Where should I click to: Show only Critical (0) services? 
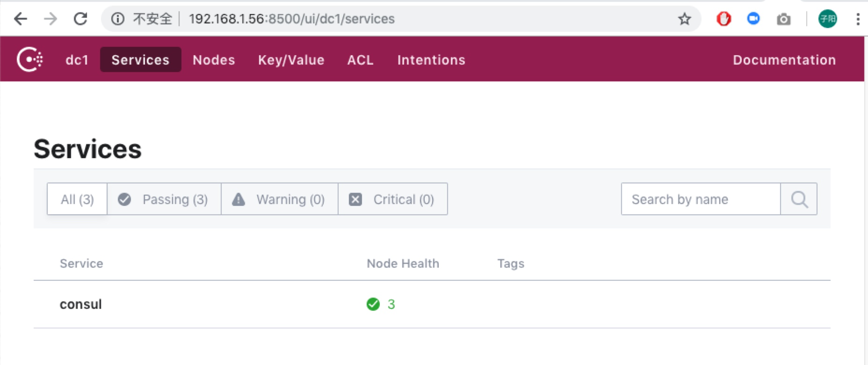[x=392, y=199]
